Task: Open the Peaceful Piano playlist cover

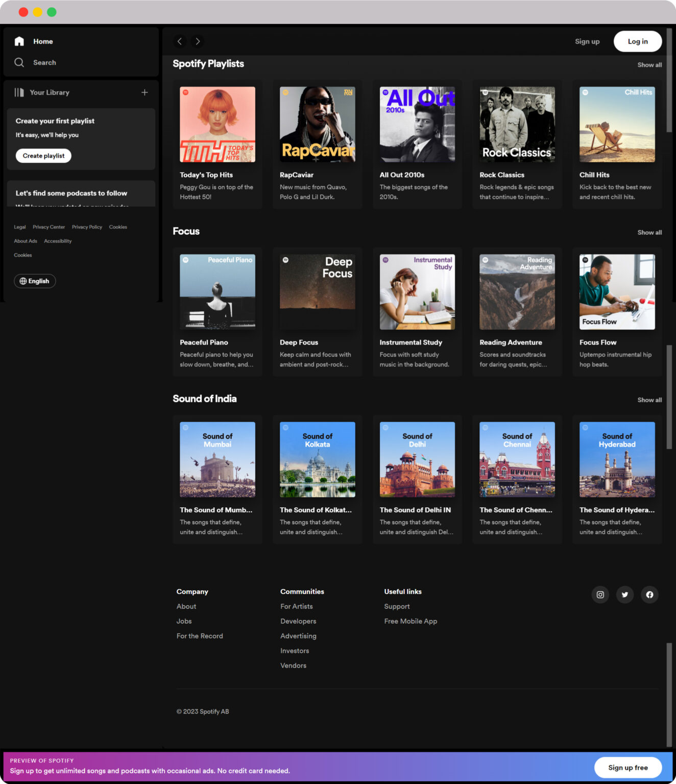Action: pos(217,291)
